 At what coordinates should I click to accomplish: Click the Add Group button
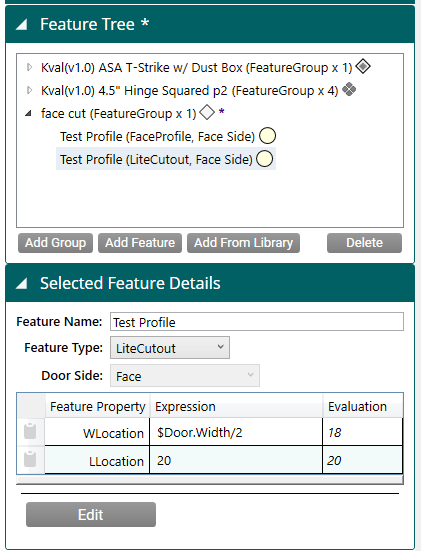point(56,243)
